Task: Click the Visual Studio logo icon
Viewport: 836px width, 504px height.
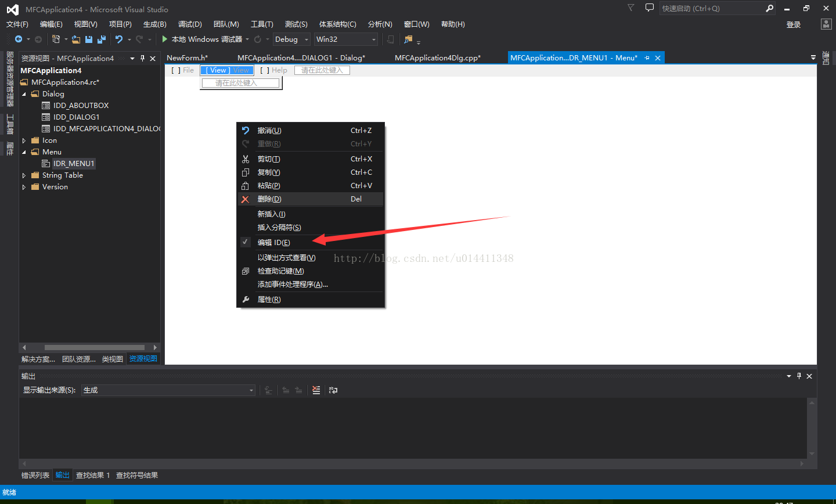Action: click(x=12, y=9)
